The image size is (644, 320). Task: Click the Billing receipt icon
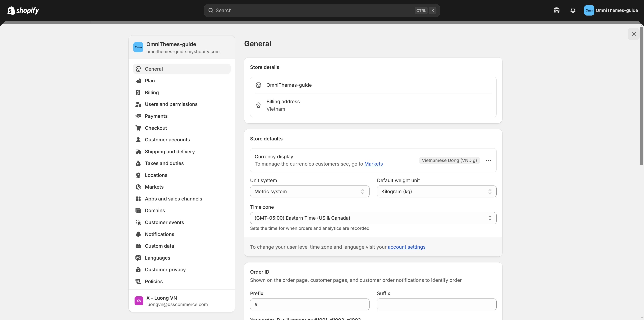138,93
